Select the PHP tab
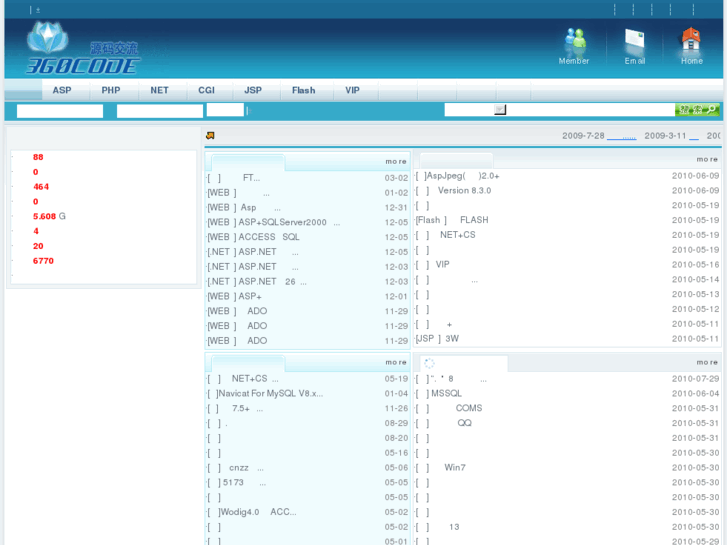The width and height of the screenshot is (727, 545). (110, 90)
